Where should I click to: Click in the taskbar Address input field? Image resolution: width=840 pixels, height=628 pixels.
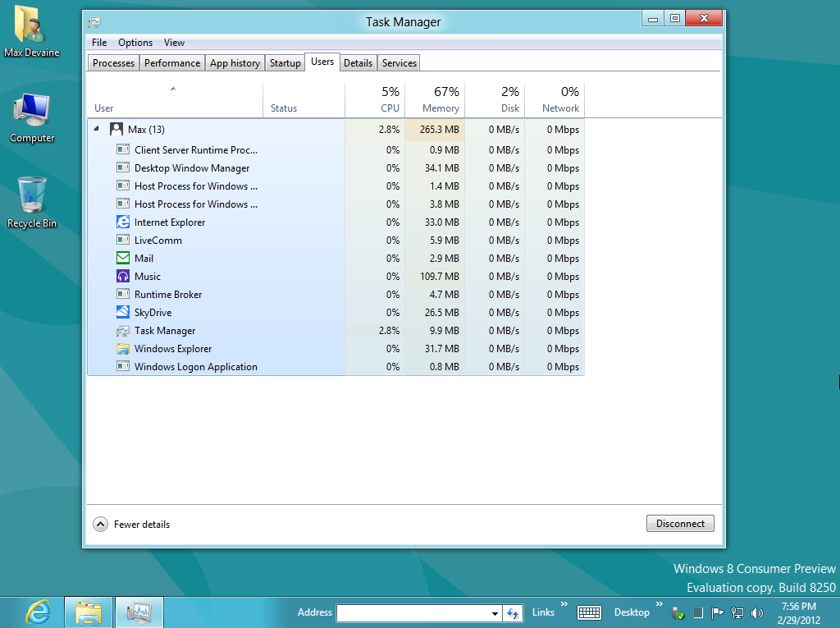coord(413,613)
